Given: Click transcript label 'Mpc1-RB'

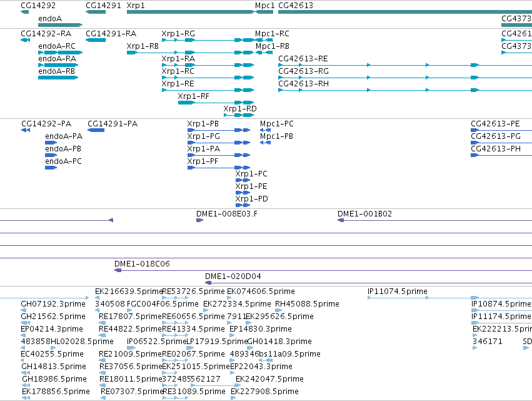Looking at the screenshot, I should coord(273,46).
